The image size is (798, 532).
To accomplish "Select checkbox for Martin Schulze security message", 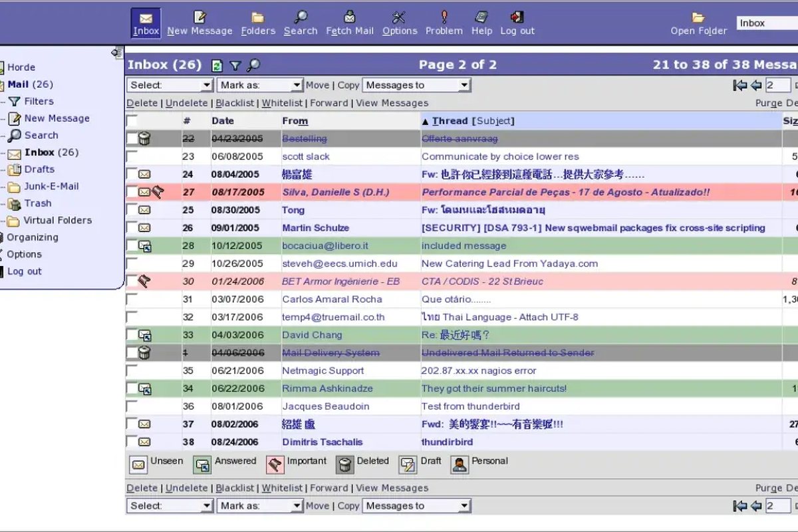I will point(132,227).
